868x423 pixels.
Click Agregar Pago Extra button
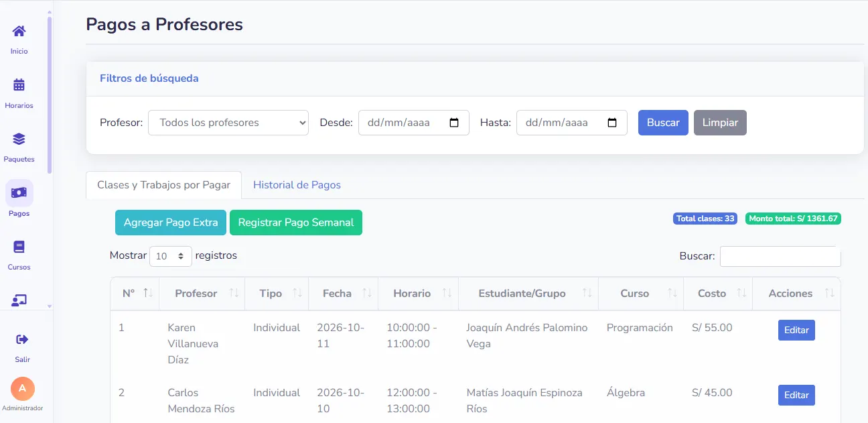171,223
